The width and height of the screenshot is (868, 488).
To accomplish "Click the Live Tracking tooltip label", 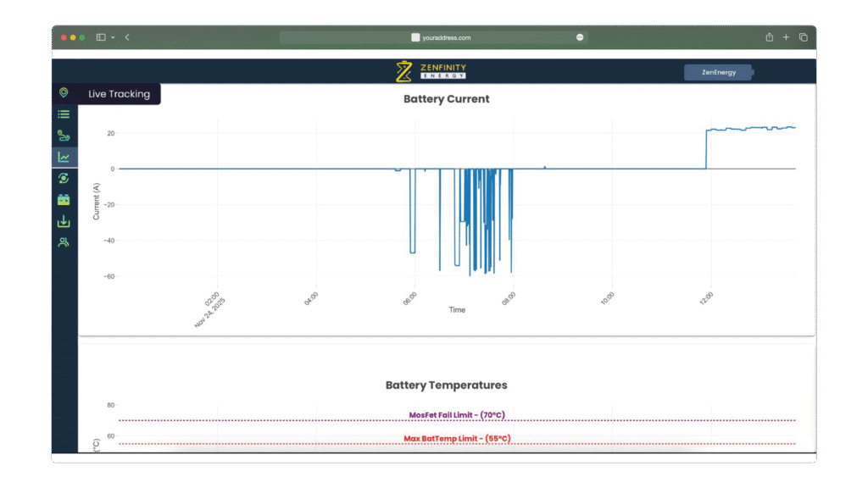I will click(119, 94).
